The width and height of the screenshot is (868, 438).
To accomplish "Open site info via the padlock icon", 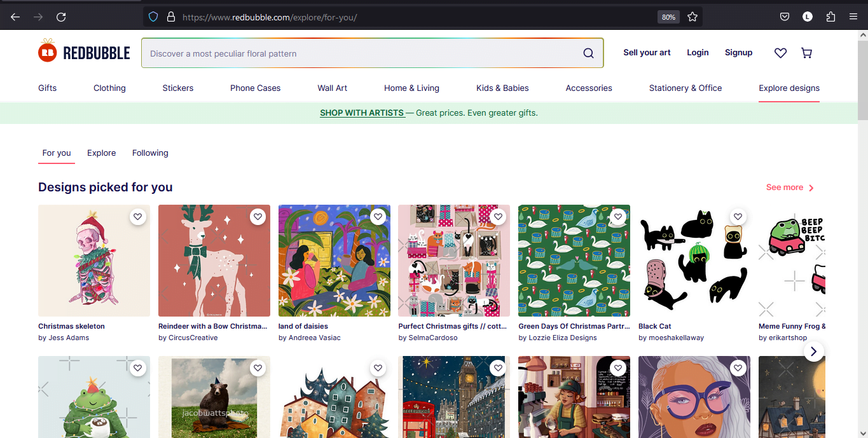I will click(170, 17).
